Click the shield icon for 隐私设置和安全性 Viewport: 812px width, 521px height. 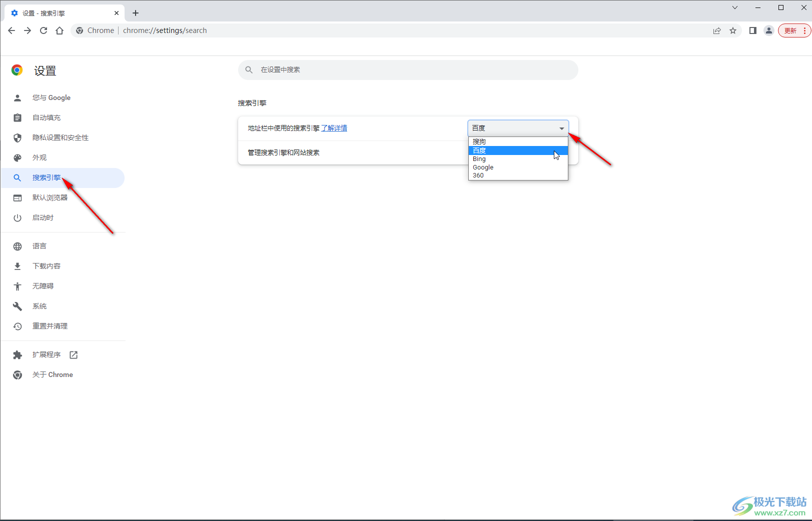click(18, 138)
